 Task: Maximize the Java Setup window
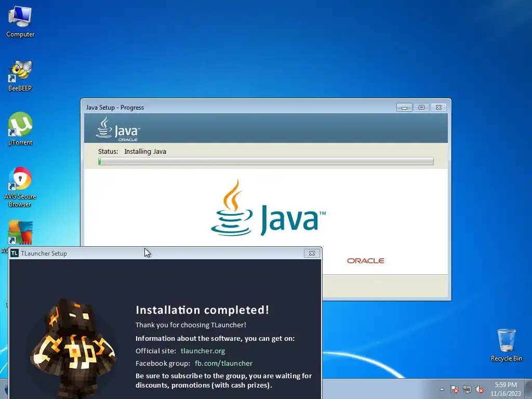tap(421, 107)
